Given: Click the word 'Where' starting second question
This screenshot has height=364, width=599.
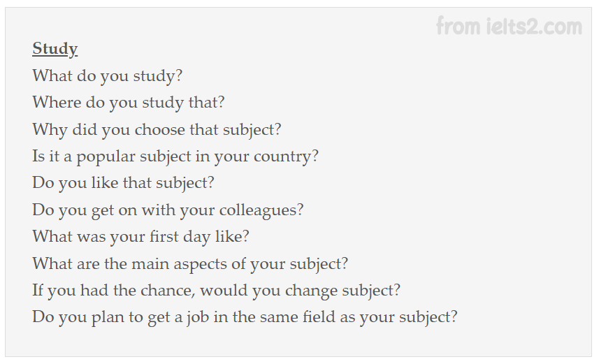Looking at the screenshot, I should tap(57, 103).
